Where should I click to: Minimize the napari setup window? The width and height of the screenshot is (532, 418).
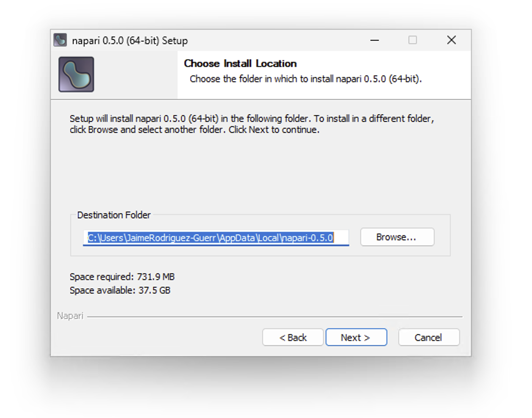coord(374,40)
